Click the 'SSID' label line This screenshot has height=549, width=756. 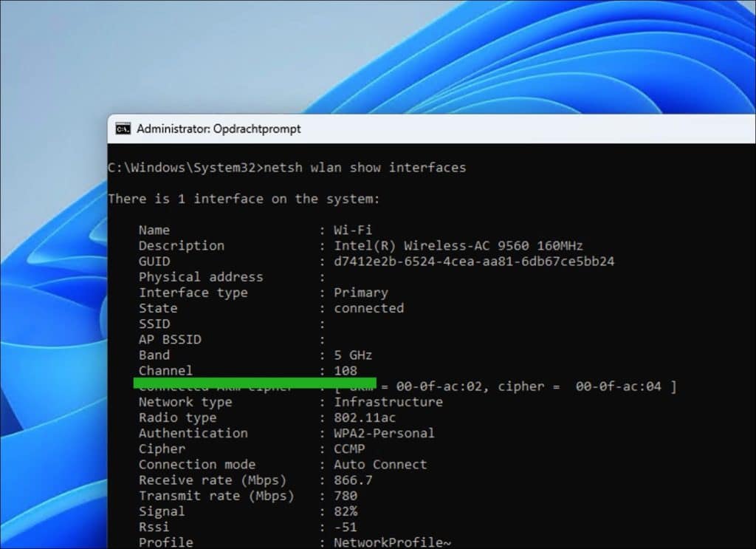pyautogui.click(x=154, y=324)
